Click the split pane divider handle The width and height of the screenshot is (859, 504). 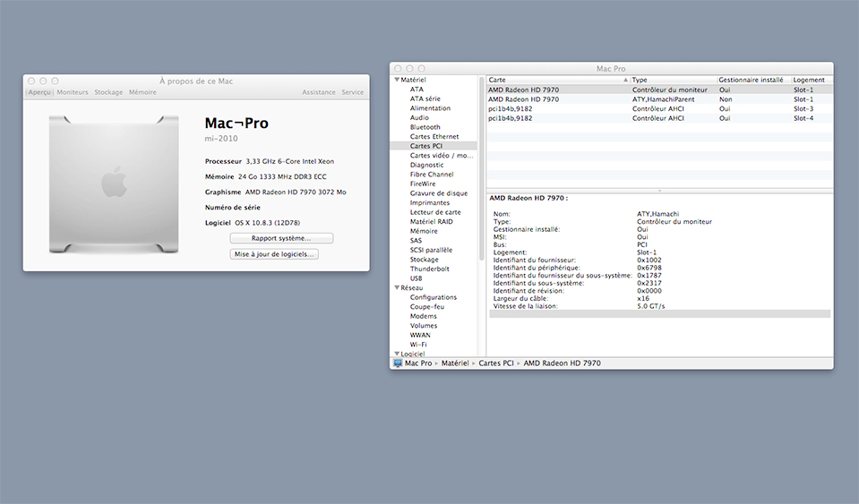pyautogui.click(x=659, y=191)
